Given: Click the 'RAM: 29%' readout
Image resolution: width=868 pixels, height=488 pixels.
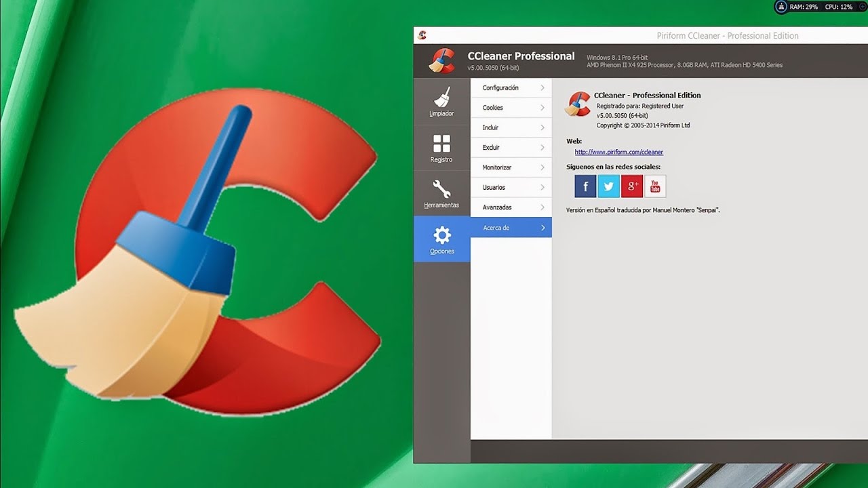Looking at the screenshot, I should pyautogui.click(x=804, y=7).
